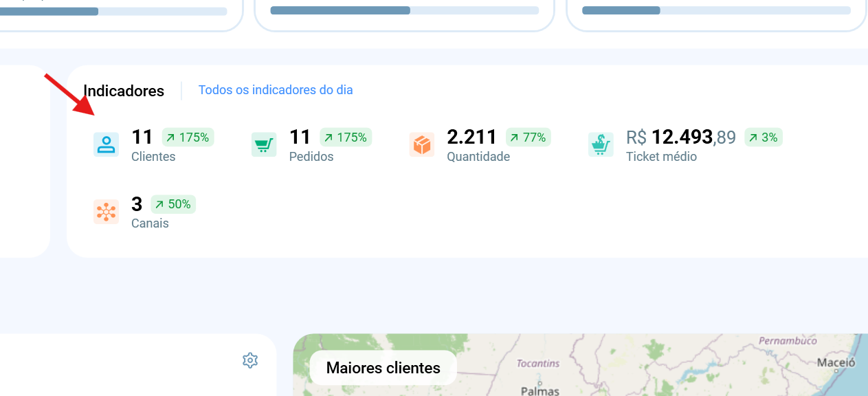
Task: Click the Maiores clientes map label
Action: (x=383, y=368)
